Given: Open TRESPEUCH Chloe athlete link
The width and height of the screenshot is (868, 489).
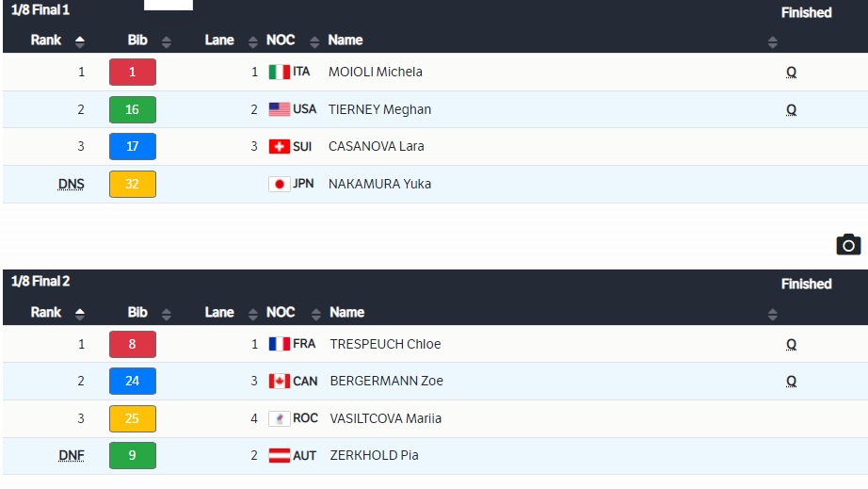Looking at the screenshot, I should (385, 344).
